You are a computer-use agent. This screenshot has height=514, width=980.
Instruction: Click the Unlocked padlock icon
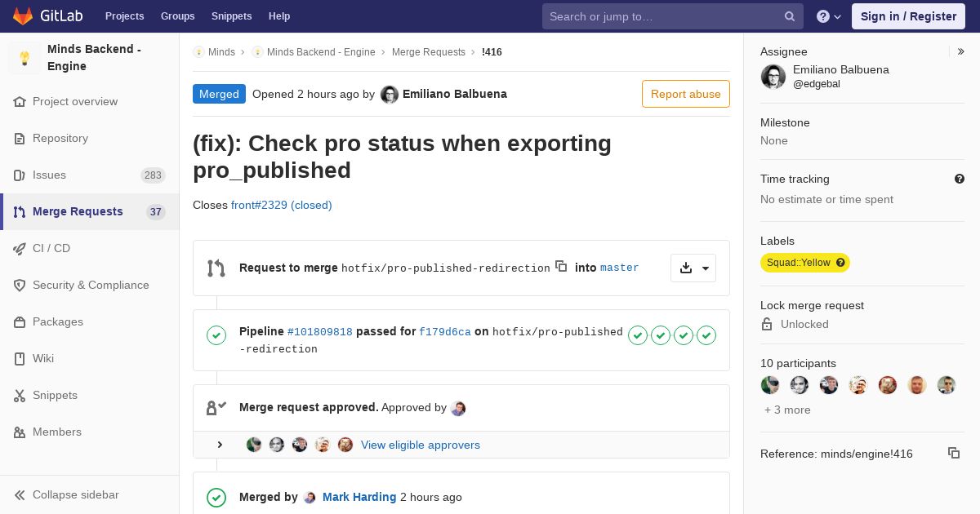click(x=767, y=324)
